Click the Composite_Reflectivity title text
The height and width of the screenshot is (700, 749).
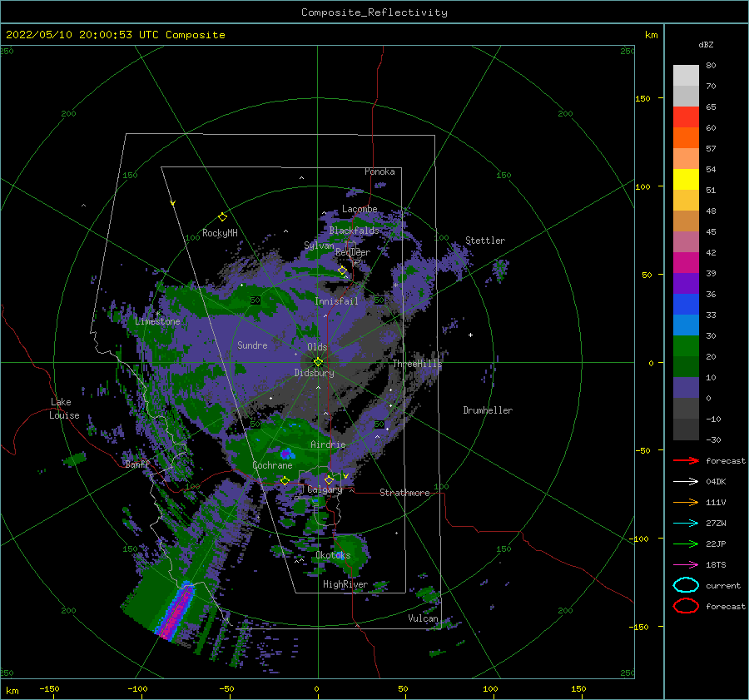tap(374, 12)
